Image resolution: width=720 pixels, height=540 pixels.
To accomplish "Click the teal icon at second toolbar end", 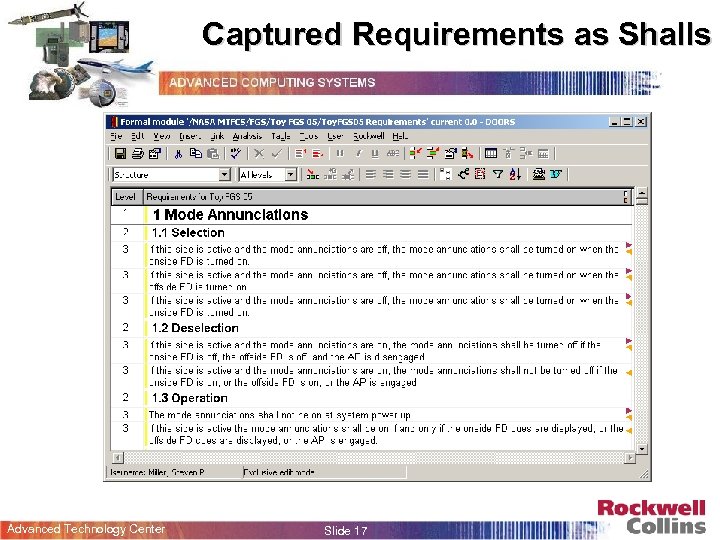I will (x=556, y=174).
